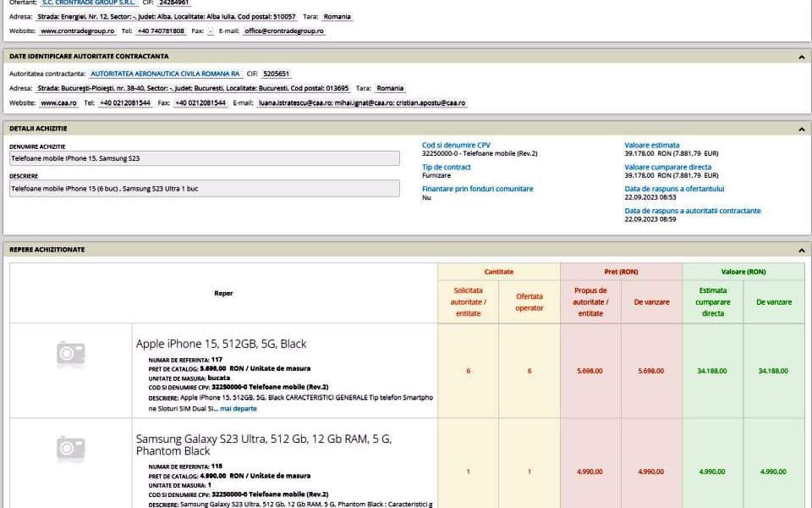Click Samsung row proposed price 4.990,00
Image resolution: width=812 pixels, height=508 pixels.
click(x=590, y=472)
